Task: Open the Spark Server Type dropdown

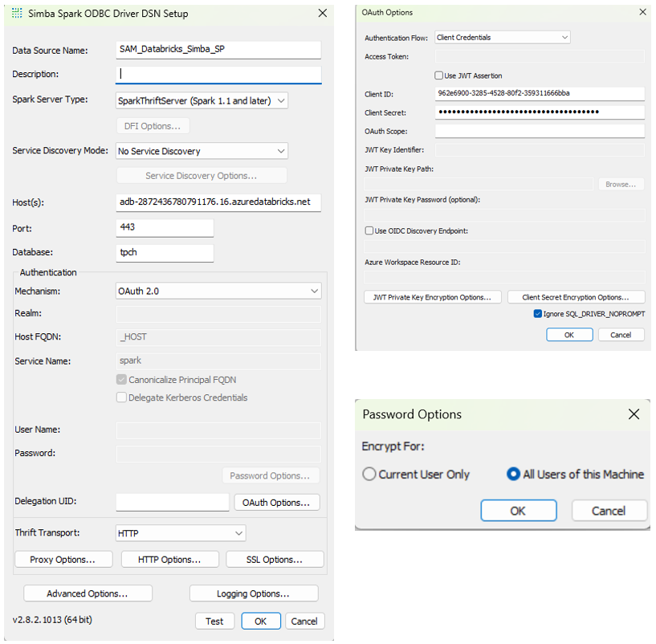Action: (x=202, y=101)
